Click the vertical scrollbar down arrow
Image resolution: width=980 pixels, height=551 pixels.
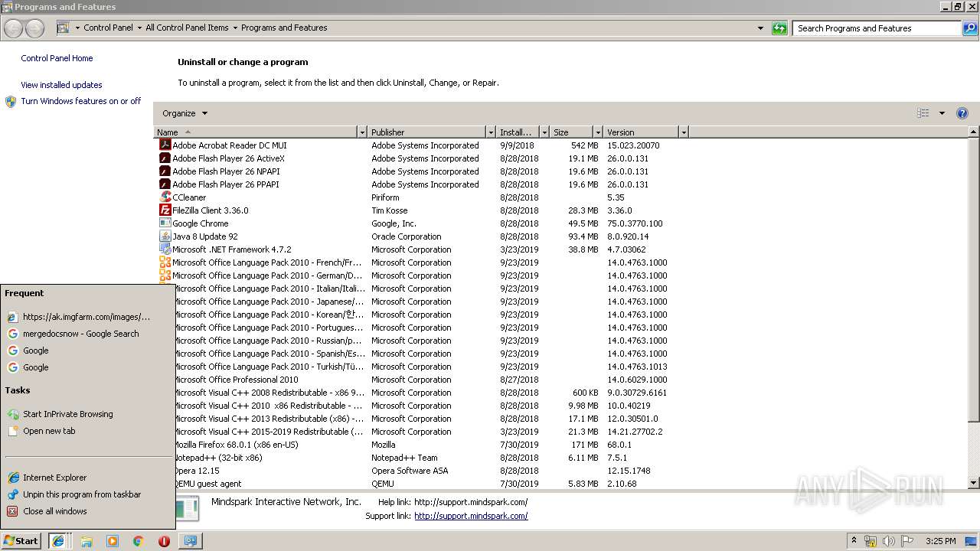[x=974, y=483]
